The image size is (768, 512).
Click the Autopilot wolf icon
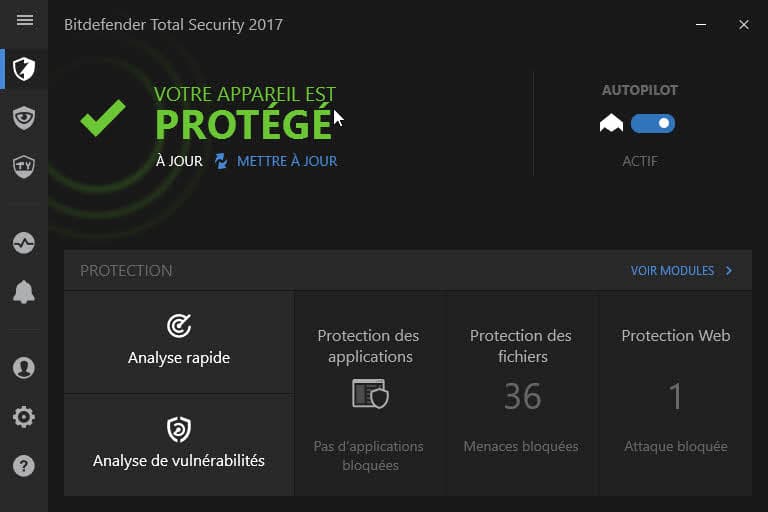point(611,123)
